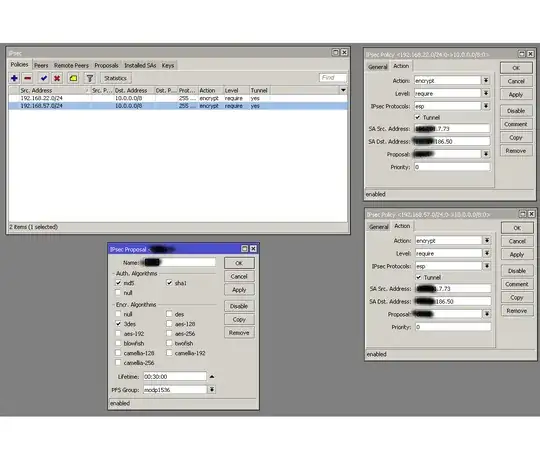
Task: Open Action dropdown in 192.168.22.0/24 policy window
Action: (x=486, y=81)
